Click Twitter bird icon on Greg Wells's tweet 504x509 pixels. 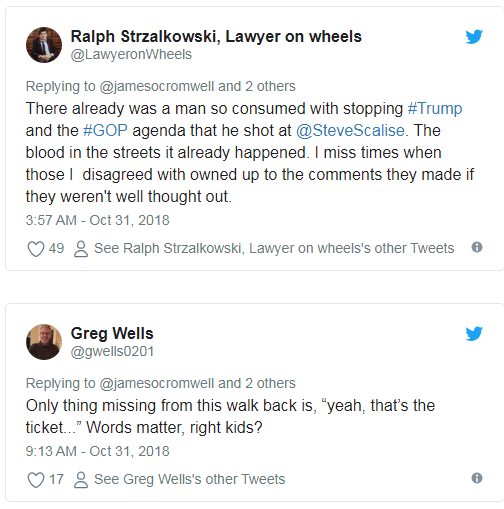click(474, 334)
